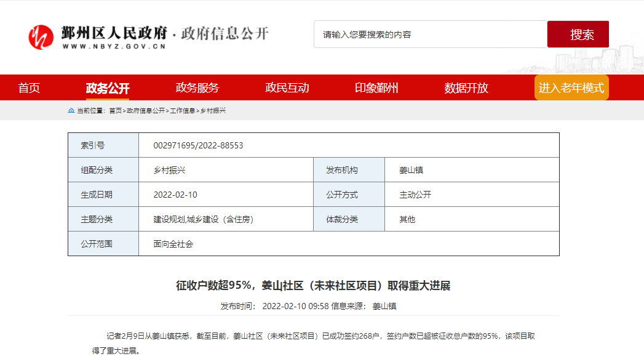The image size is (644, 359).
Task: Open 工作信息 in the breadcrumb
Action: 183,111
